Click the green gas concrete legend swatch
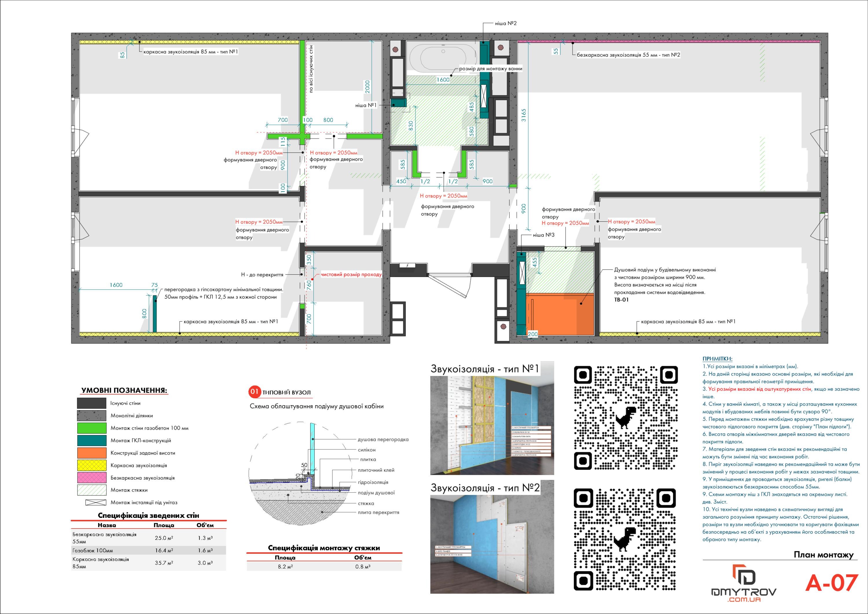The width and height of the screenshot is (868, 614). 91,428
